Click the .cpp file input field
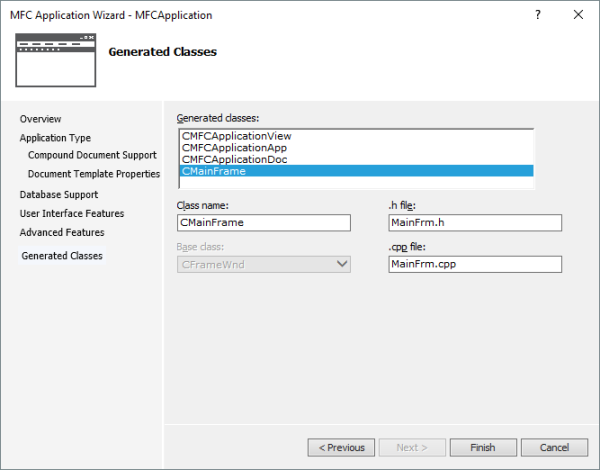Image resolution: width=600 pixels, height=470 pixels. pos(475,264)
